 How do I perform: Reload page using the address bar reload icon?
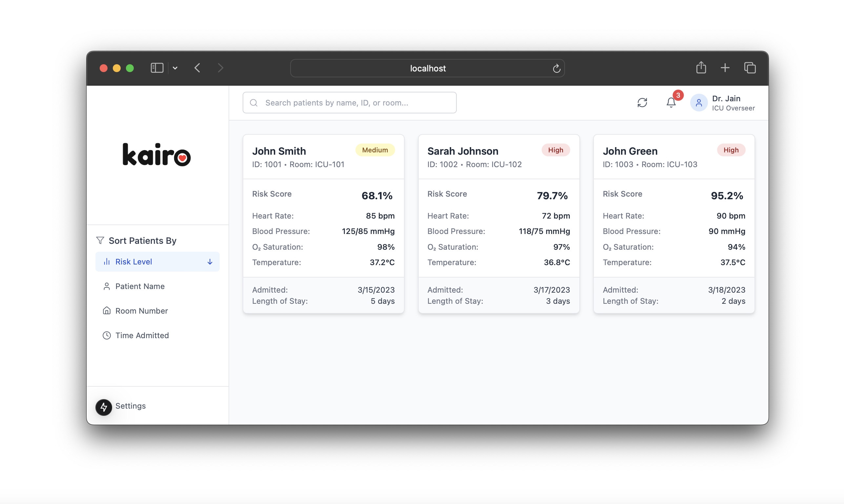coord(556,68)
